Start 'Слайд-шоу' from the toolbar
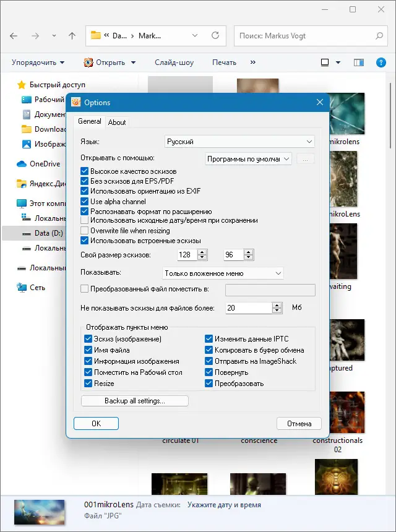The width and height of the screenshot is (396, 532). point(174,62)
